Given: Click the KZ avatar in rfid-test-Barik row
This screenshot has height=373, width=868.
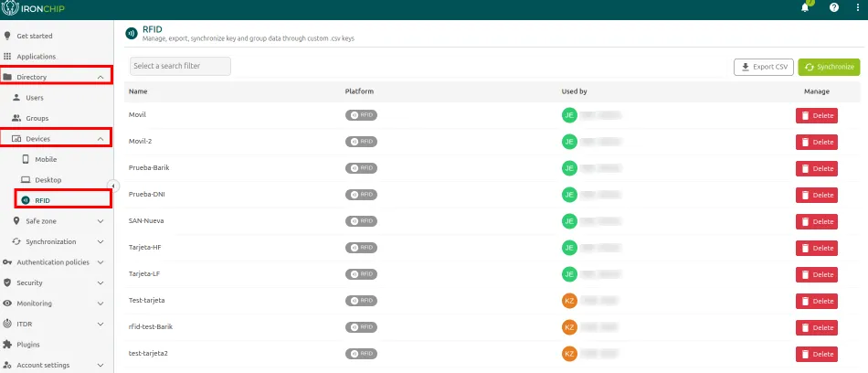Looking at the screenshot, I should point(569,327).
